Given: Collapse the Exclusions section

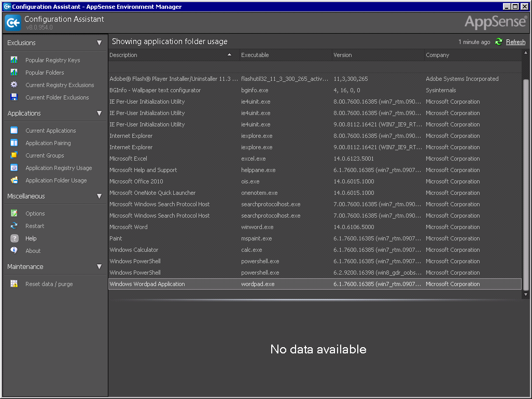Looking at the screenshot, I should pyautogui.click(x=99, y=42).
